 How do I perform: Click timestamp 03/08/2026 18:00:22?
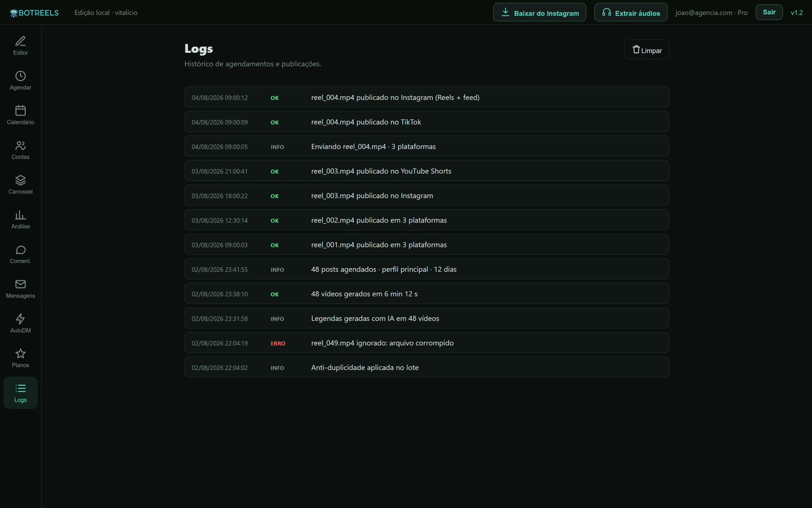click(220, 196)
